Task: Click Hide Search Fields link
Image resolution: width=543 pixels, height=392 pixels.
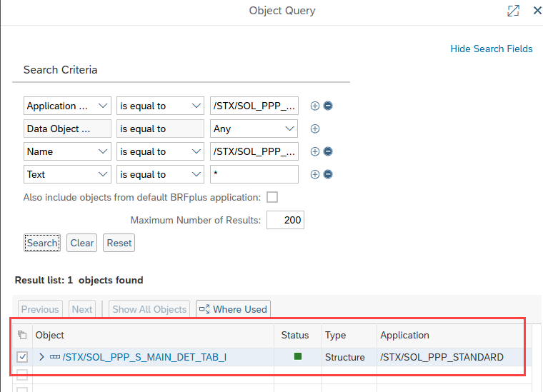Action: (491, 49)
